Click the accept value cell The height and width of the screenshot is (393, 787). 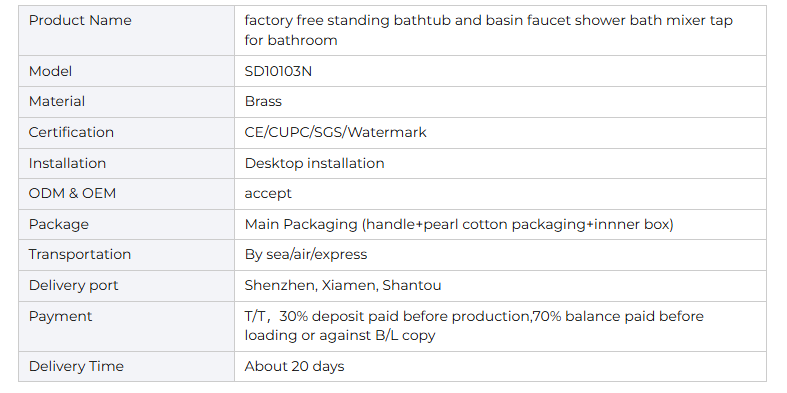point(500,194)
